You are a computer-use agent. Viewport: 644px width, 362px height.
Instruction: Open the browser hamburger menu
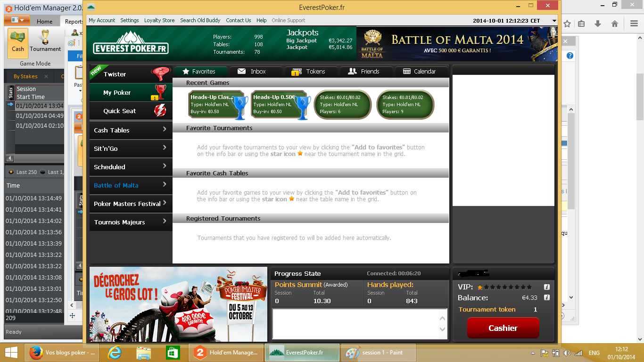(x=635, y=24)
